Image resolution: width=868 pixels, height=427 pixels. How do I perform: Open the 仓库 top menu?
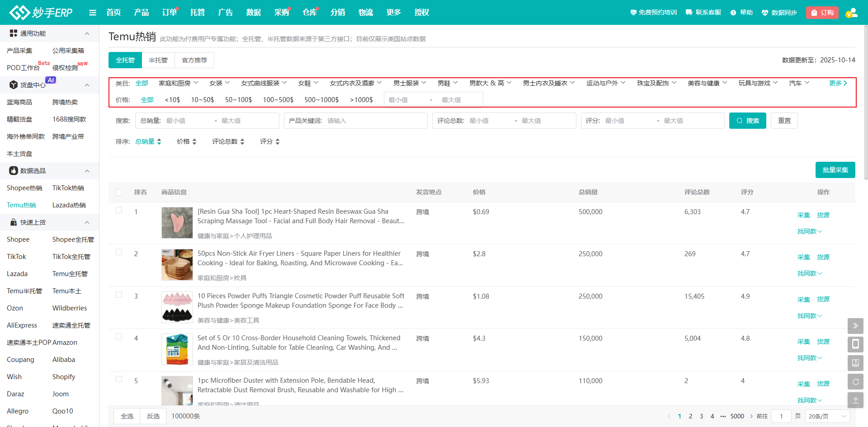point(310,13)
